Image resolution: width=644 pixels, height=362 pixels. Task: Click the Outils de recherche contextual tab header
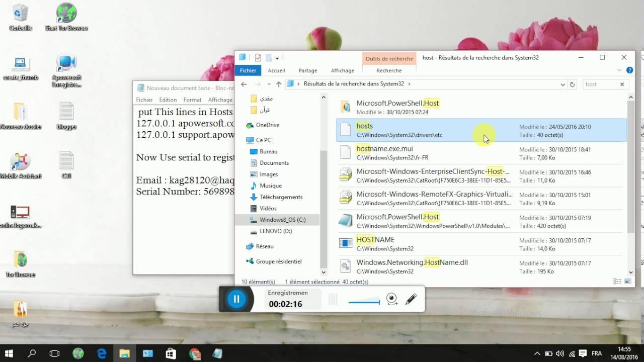[389, 58]
